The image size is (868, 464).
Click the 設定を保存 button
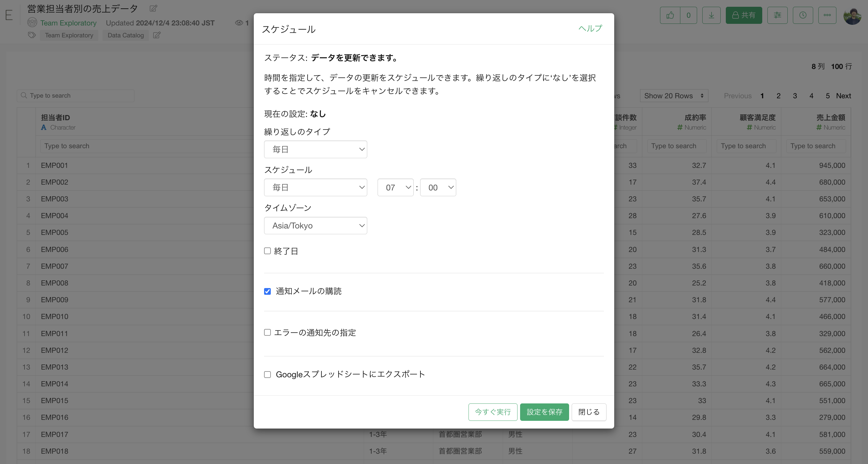click(544, 412)
